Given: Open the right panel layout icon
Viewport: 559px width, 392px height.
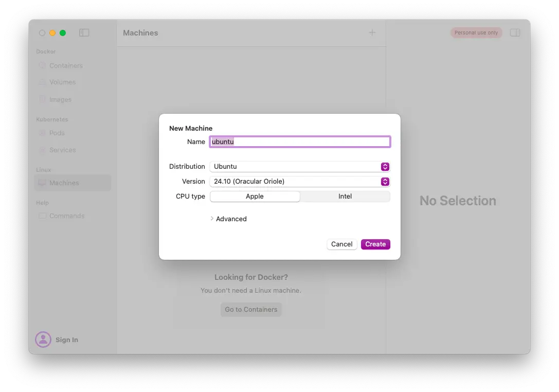Looking at the screenshot, I should (x=515, y=32).
